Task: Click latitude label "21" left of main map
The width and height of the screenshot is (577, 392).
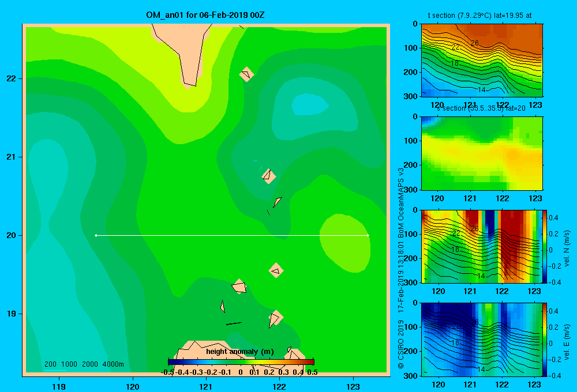Action: (x=12, y=157)
